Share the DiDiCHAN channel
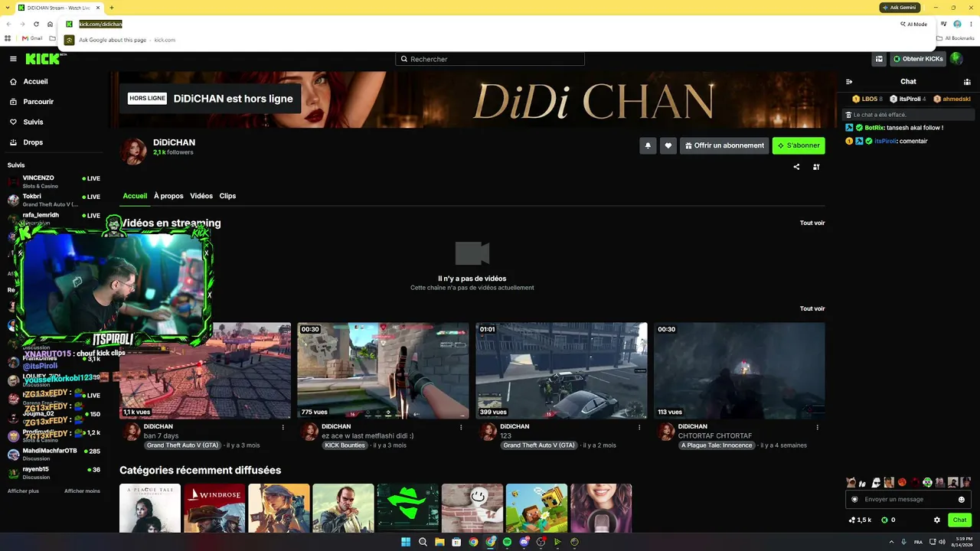 click(x=796, y=167)
